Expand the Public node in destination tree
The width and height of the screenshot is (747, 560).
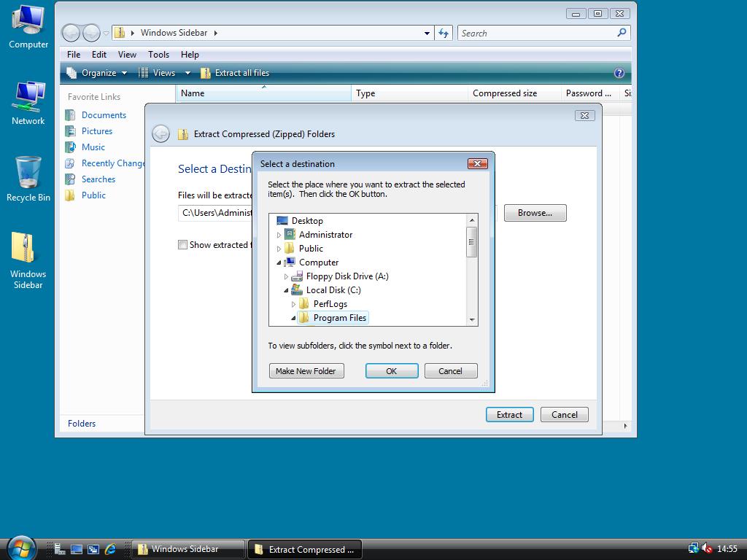279,249
